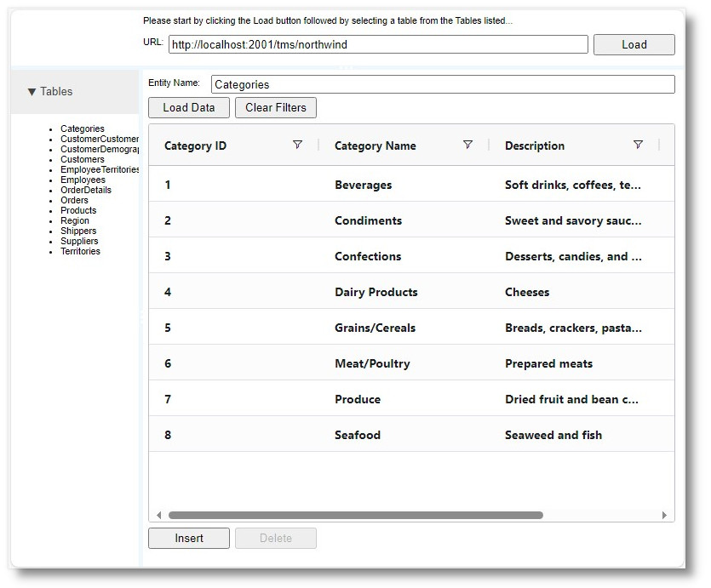Select the Orders table
The height and width of the screenshot is (588, 711).
74,200
